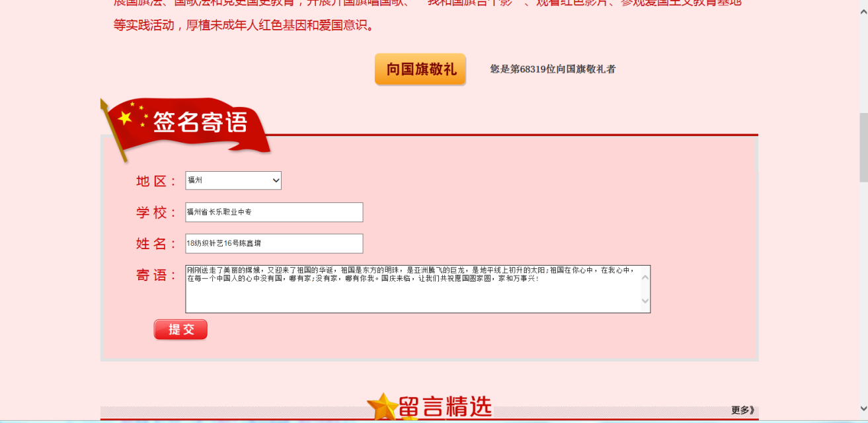Open the 更多 more messages link
The height and width of the screenshot is (423, 868).
tap(742, 410)
